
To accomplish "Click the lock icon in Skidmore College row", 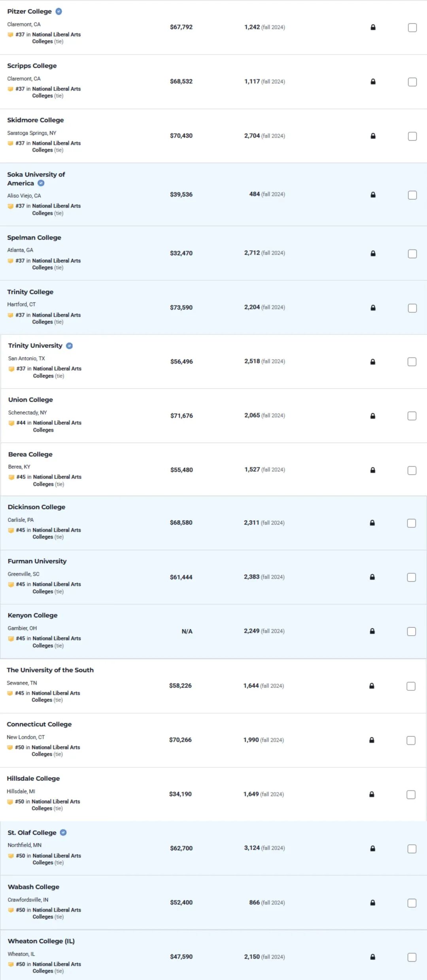I will [x=373, y=136].
